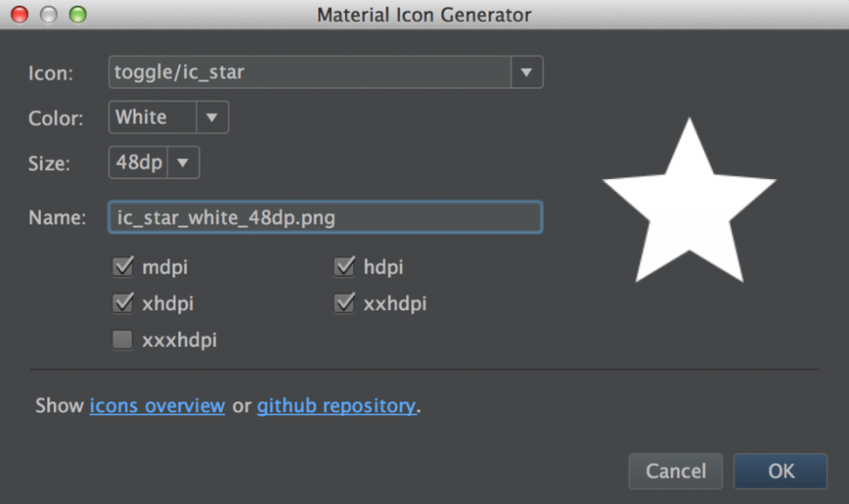The height and width of the screenshot is (504, 849).
Task: Click the yellow minimize traffic light
Action: 49,14
